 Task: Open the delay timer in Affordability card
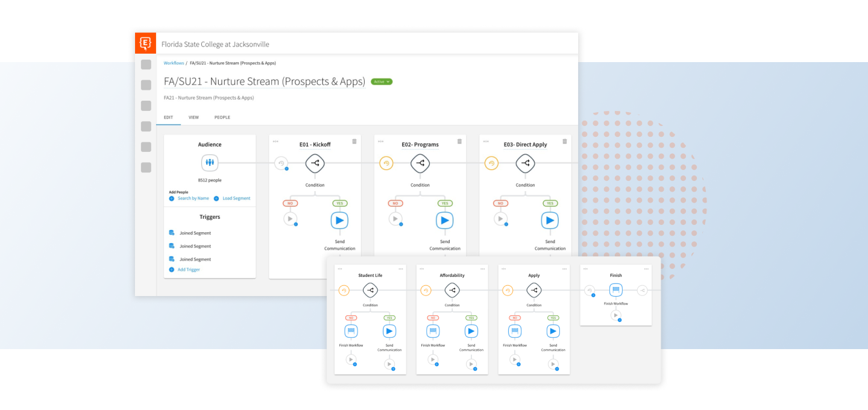(x=426, y=291)
